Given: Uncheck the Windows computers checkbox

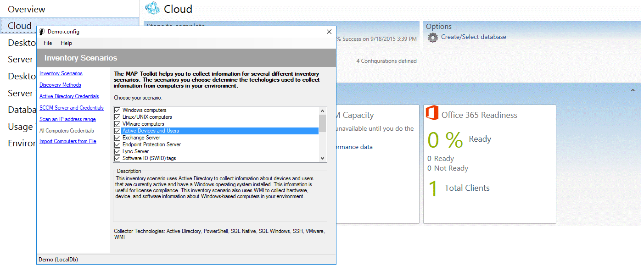Looking at the screenshot, I should tap(118, 111).
